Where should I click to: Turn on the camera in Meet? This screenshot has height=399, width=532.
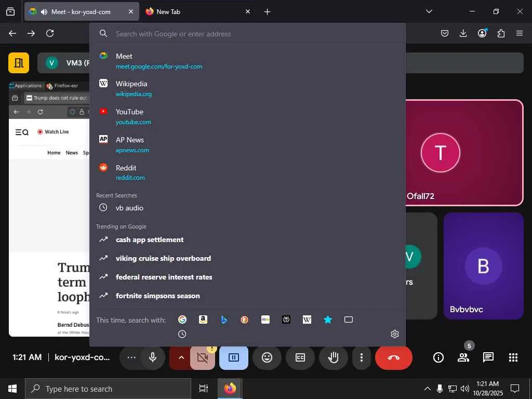click(x=203, y=357)
